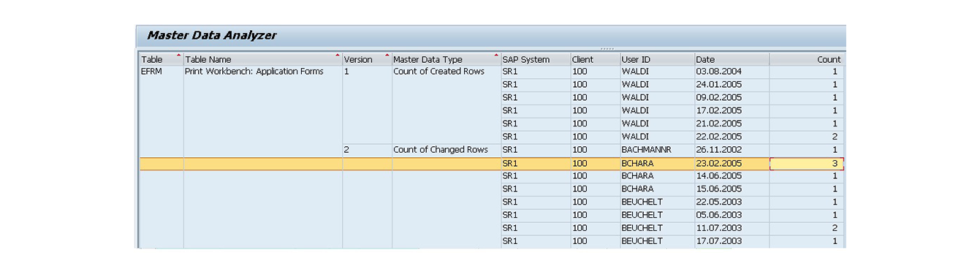The width and height of the screenshot is (980, 277).
Task: Select the date 11.07.2003
Action: [x=732, y=228]
